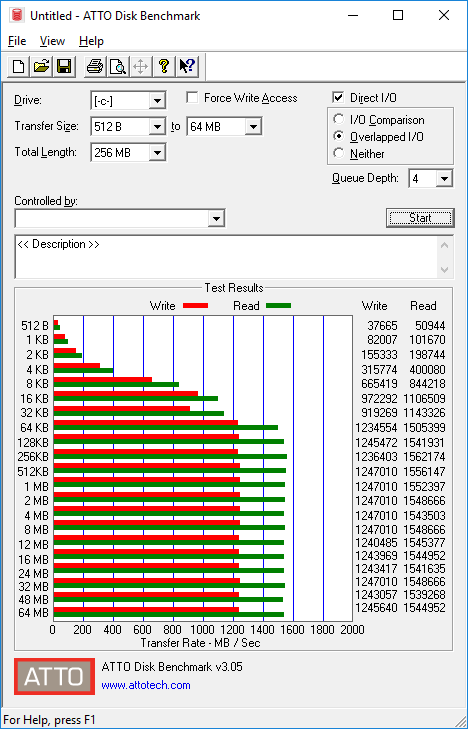
Task: Click the red Write legend swatch
Action: [x=195, y=306]
